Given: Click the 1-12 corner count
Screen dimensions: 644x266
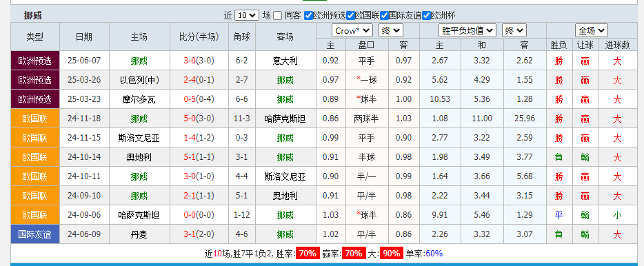Looking at the screenshot, I should 242,216.
